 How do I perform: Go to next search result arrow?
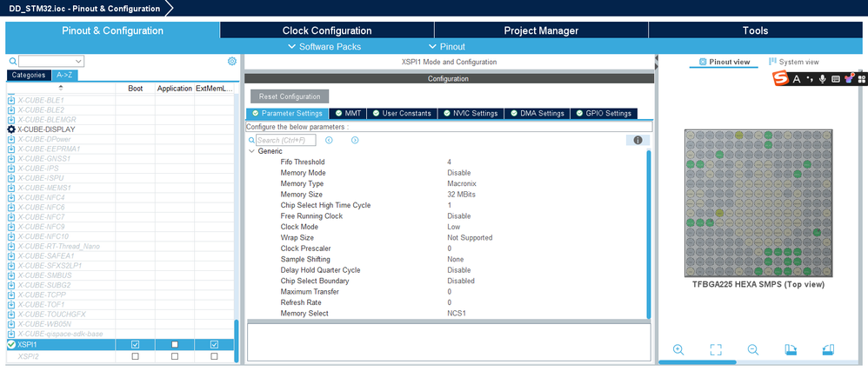[x=355, y=141]
